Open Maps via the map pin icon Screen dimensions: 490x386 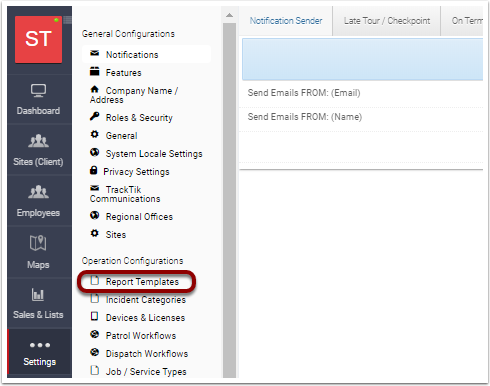tap(38, 243)
